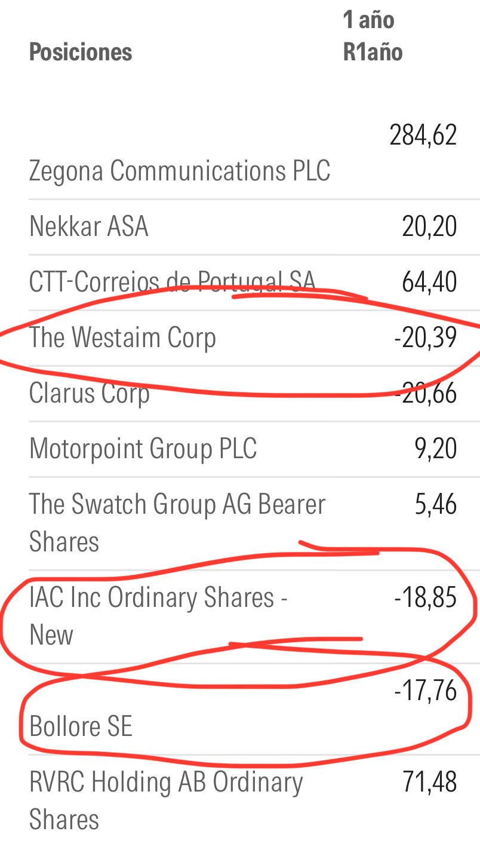Viewport: 480px width, 868px height.
Task: Sort by the 1 año R1año column
Action: pyautogui.click(x=373, y=36)
